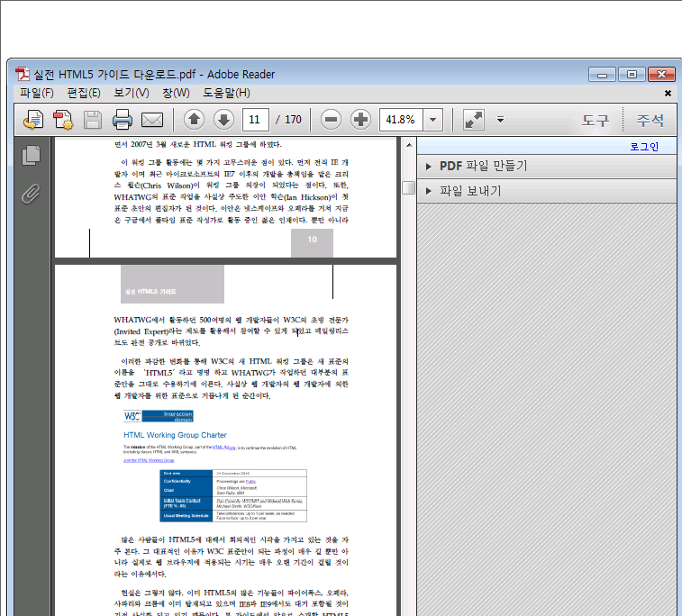Screen dimensions: 682x616
Task: Print the document with the printer icon
Action: 123,120
